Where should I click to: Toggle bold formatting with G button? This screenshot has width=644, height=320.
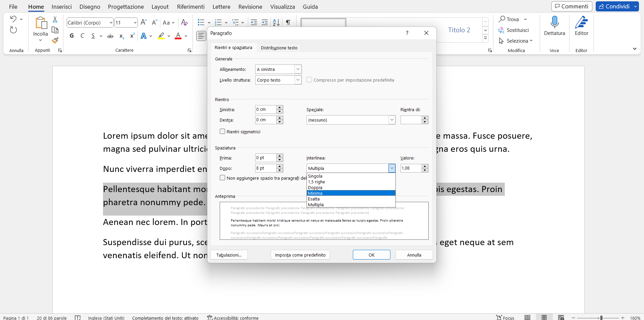click(x=71, y=36)
